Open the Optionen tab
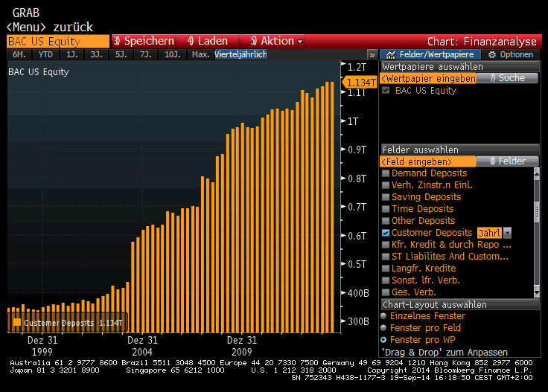This screenshot has height=392, width=548. (x=511, y=55)
